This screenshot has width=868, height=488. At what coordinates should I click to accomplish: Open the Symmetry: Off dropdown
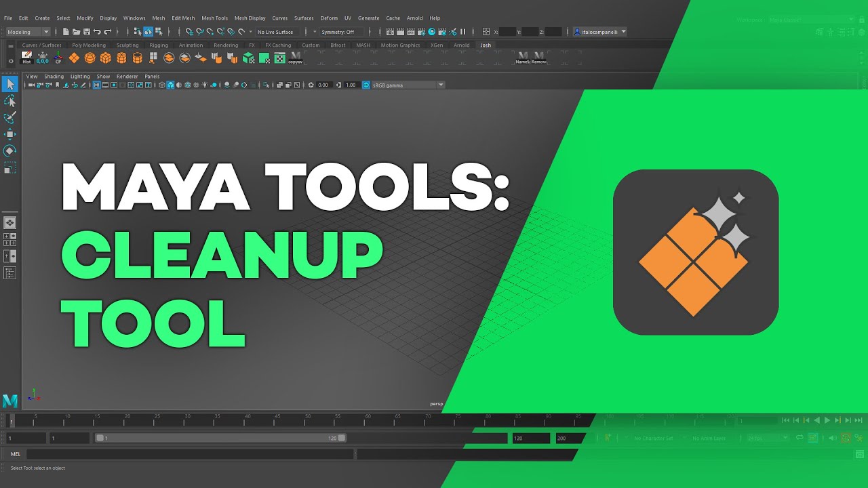click(342, 32)
